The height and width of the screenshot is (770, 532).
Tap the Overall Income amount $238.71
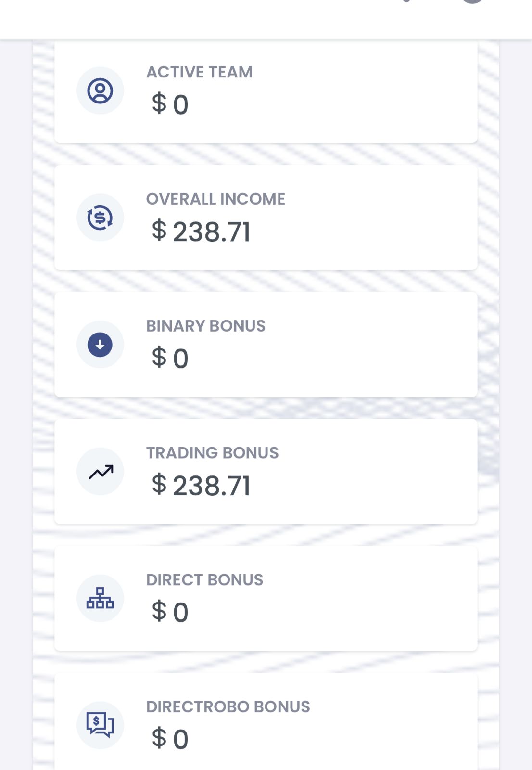[201, 231]
